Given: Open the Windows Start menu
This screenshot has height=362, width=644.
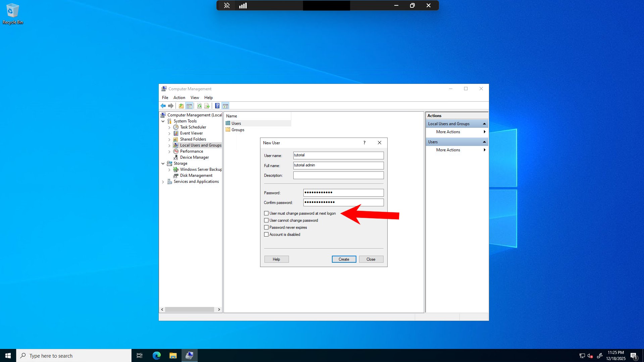Looking at the screenshot, I should coord(8,355).
